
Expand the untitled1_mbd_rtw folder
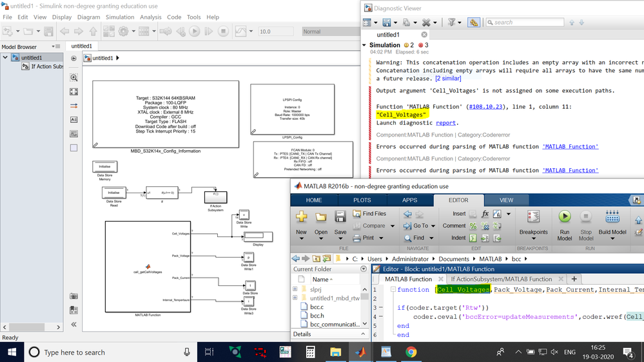tap(295, 298)
